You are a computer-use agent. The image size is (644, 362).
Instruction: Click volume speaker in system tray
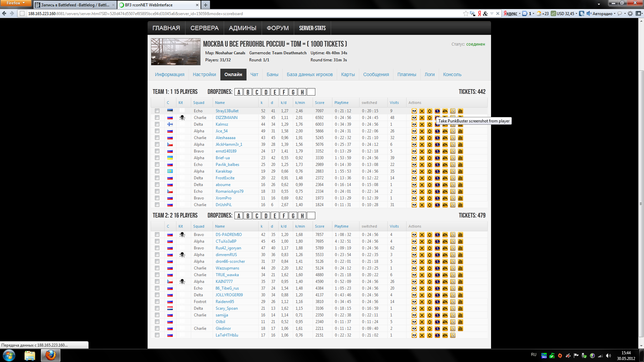coord(608,356)
